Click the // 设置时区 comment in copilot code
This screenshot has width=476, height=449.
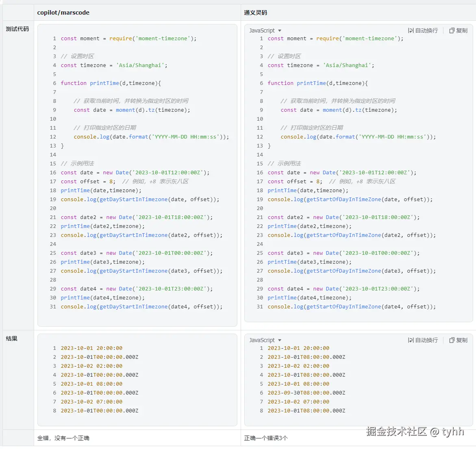pyautogui.click(x=77, y=56)
